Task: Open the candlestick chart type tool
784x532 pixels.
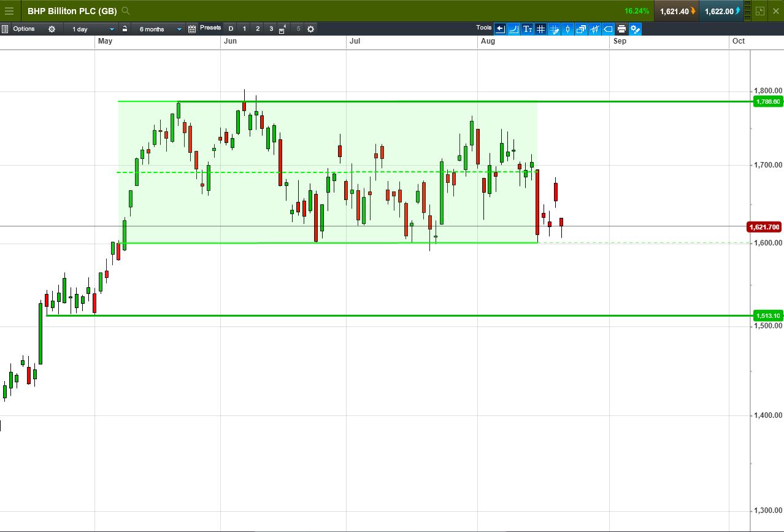Action: coord(567,29)
